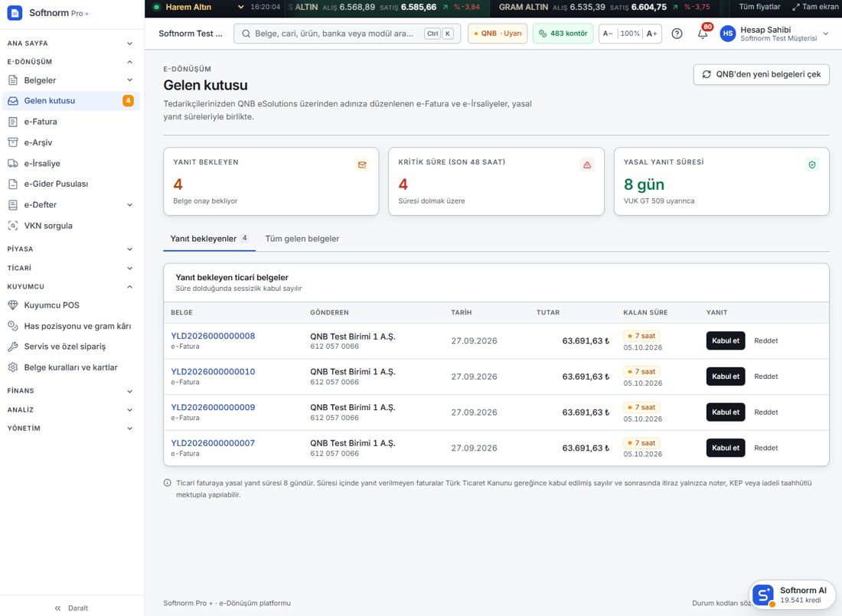Reject invoice YLD2026000000010 with Reddet
Viewport: 842px width, 616px height.
coord(765,376)
